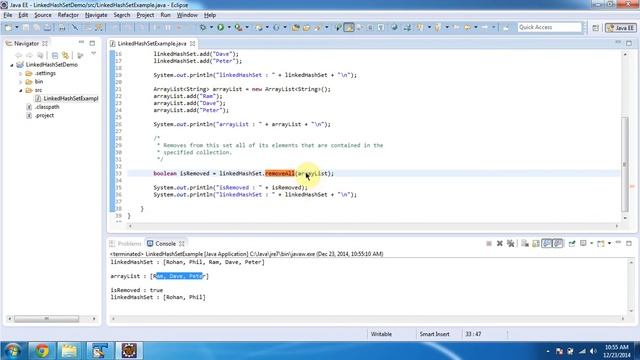Click the Windows Start button
The image size is (640, 360).
click(x=13, y=351)
